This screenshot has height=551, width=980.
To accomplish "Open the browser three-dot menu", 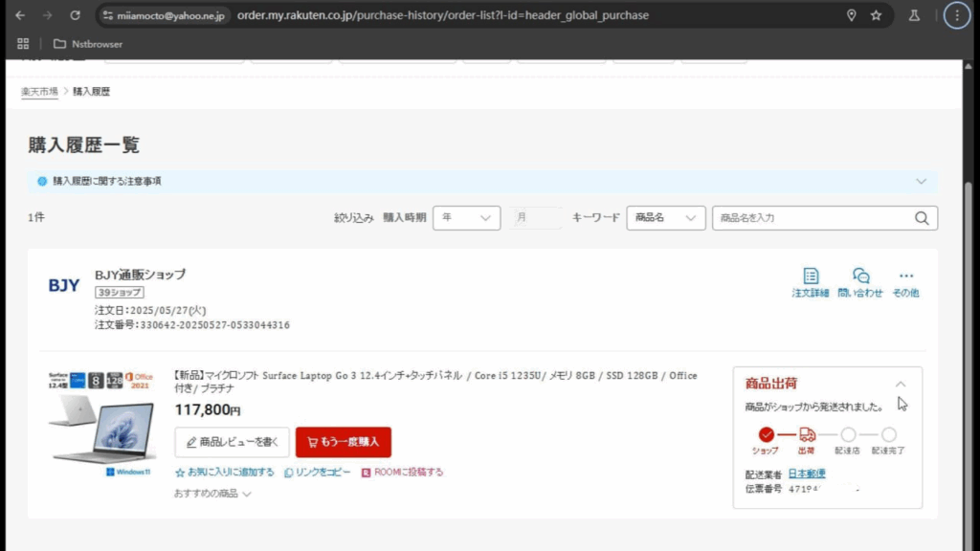I will click(955, 16).
